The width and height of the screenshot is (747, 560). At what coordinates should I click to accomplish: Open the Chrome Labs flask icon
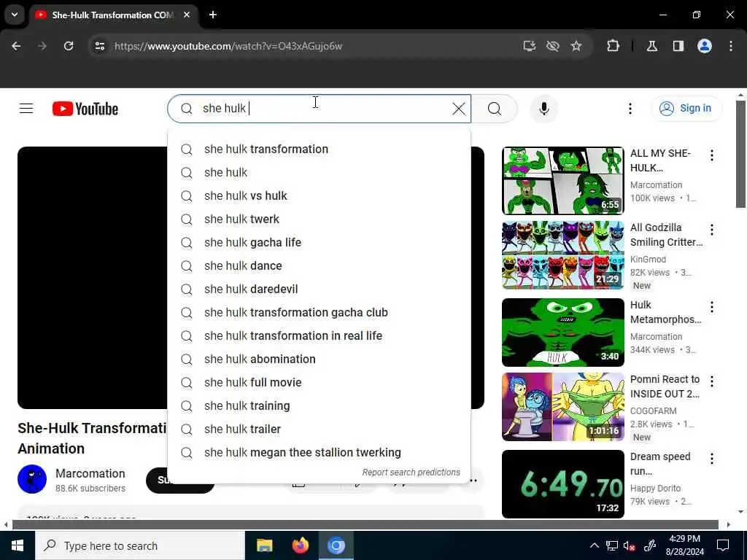point(652,46)
